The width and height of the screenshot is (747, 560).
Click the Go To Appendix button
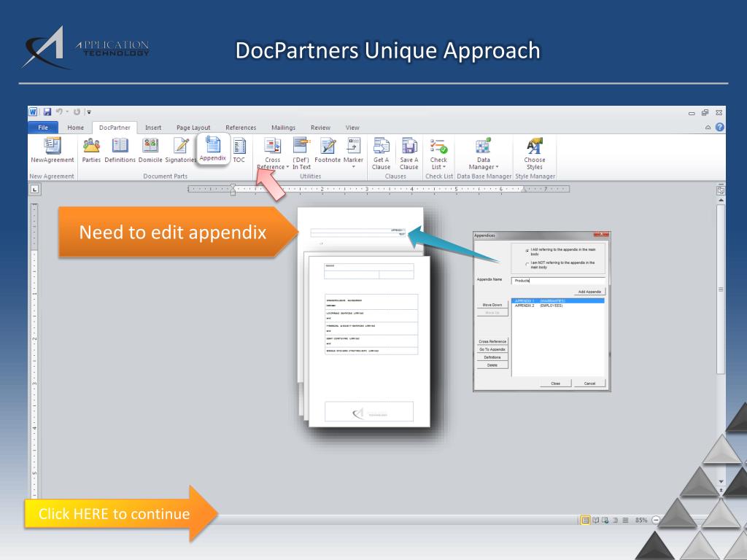click(x=492, y=349)
